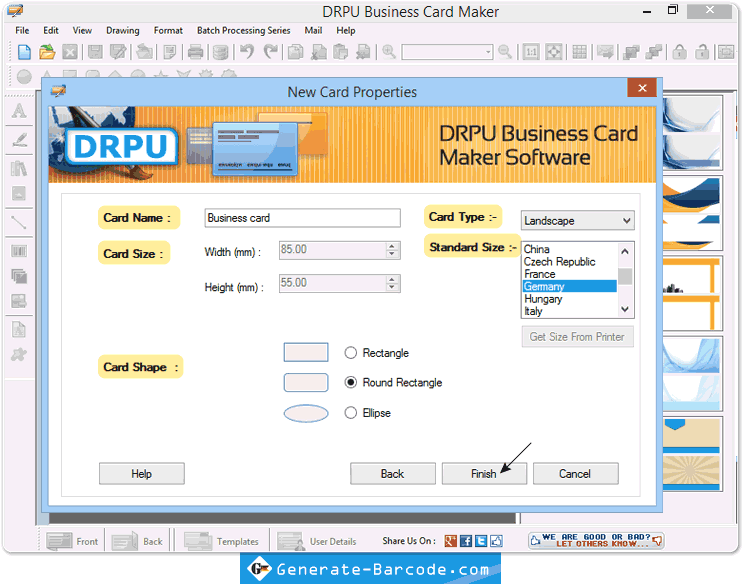The height and width of the screenshot is (584, 744).
Task: Open the zoom level combo box in toolbar
Action: coord(447,52)
